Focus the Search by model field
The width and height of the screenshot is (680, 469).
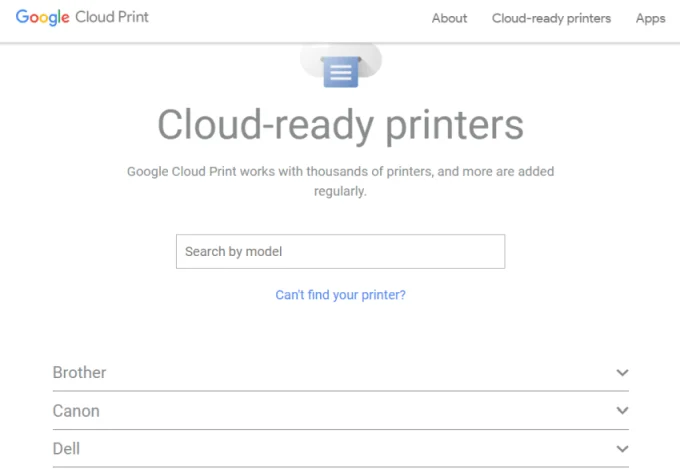coord(340,252)
